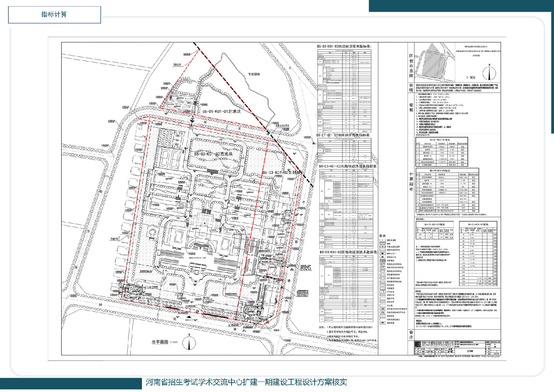Click the last symbol in the legend list
Screen dimensions: 554x392
point(382,323)
